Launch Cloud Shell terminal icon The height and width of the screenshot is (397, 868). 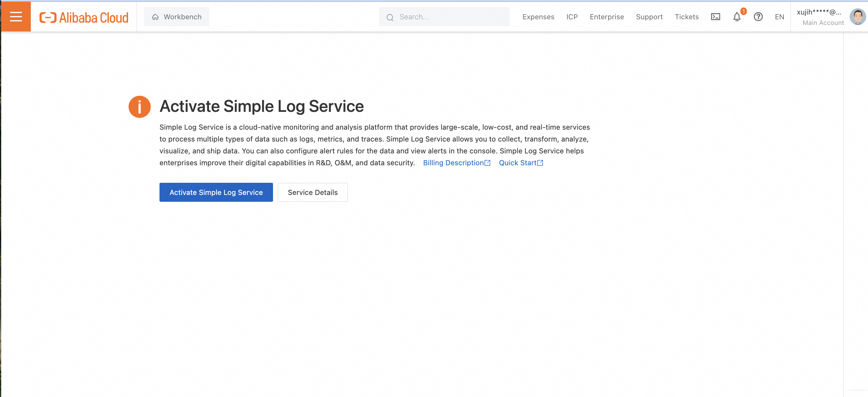tap(715, 17)
